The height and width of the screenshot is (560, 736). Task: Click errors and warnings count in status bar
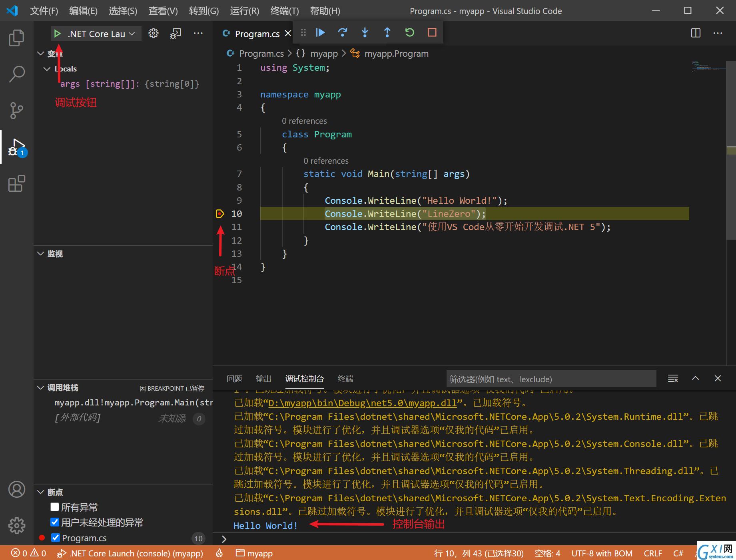click(29, 553)
